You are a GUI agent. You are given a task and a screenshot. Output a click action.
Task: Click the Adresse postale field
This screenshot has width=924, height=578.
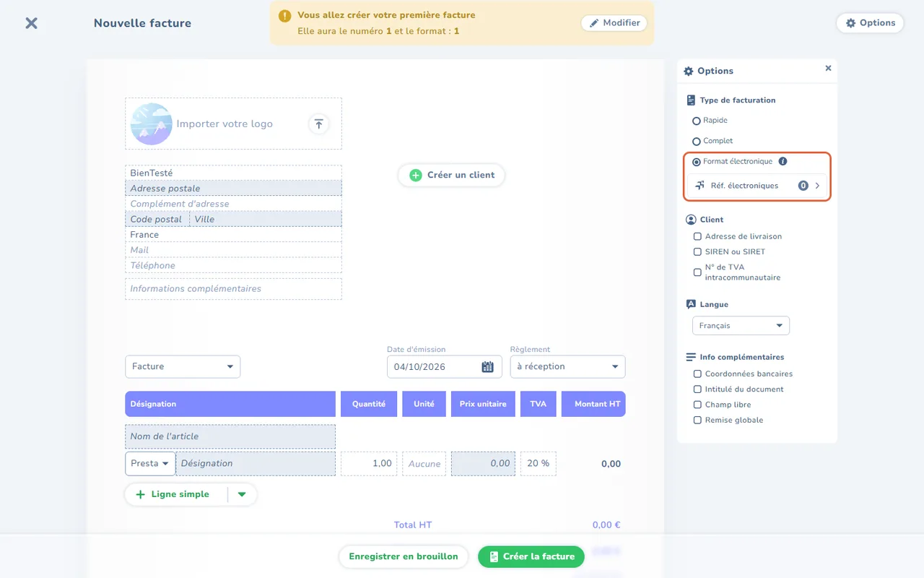pyautogui.click(x=233, y=189)
